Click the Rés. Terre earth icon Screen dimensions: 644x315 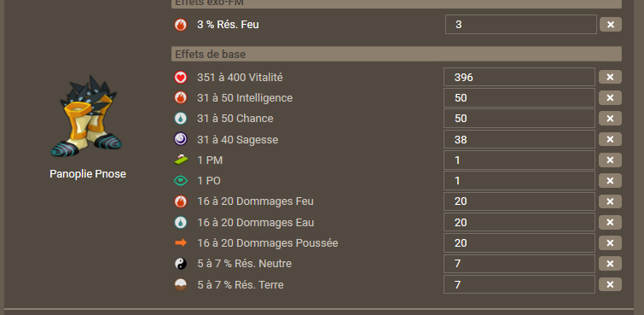coord(180,284)
